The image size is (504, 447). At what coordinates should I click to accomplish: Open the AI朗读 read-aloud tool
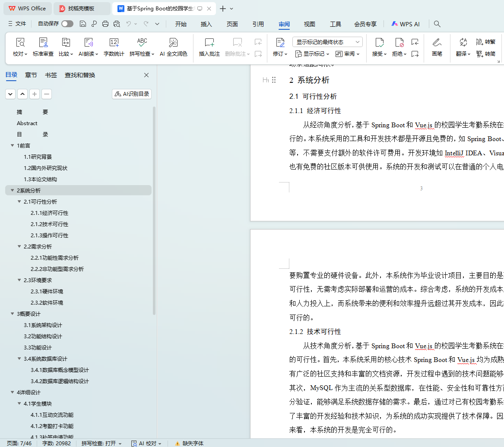[x=89, y=43]
